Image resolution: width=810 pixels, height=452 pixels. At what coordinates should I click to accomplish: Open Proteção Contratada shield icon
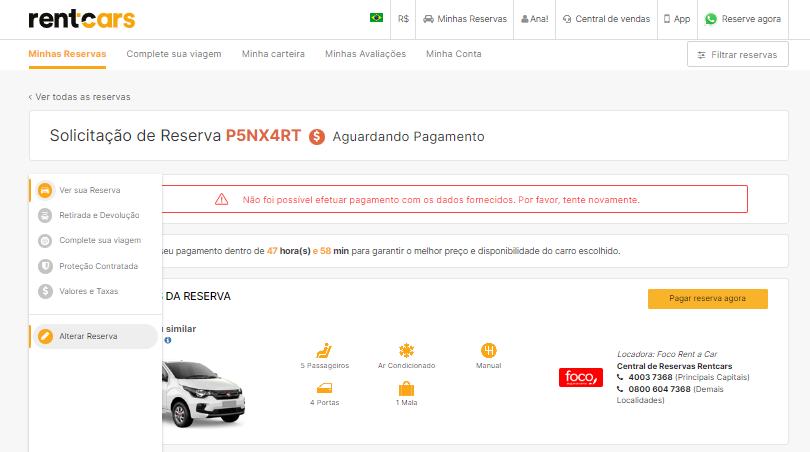tap(45, 266)
